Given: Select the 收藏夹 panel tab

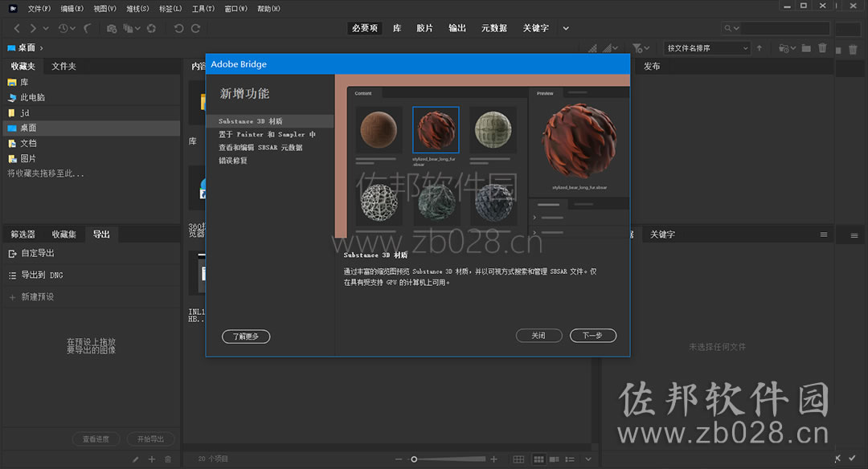Looking at the screenshot, I should (x=23, y=67).
